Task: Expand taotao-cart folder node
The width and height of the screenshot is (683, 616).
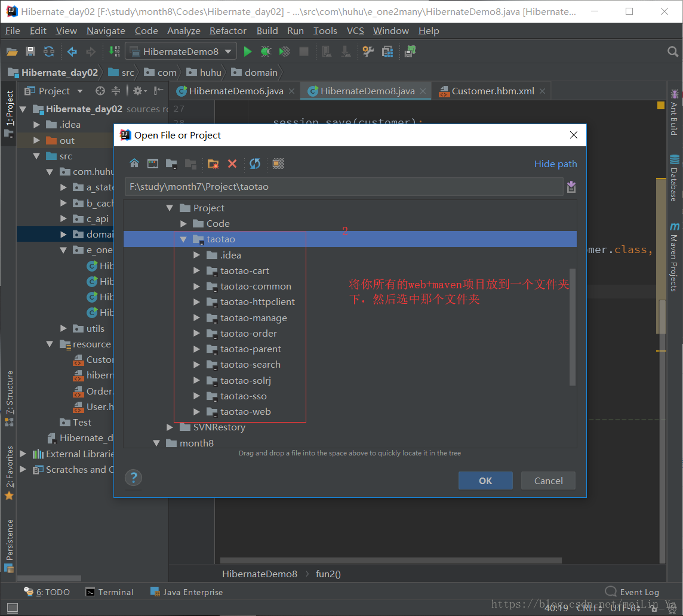Action: 197,270
